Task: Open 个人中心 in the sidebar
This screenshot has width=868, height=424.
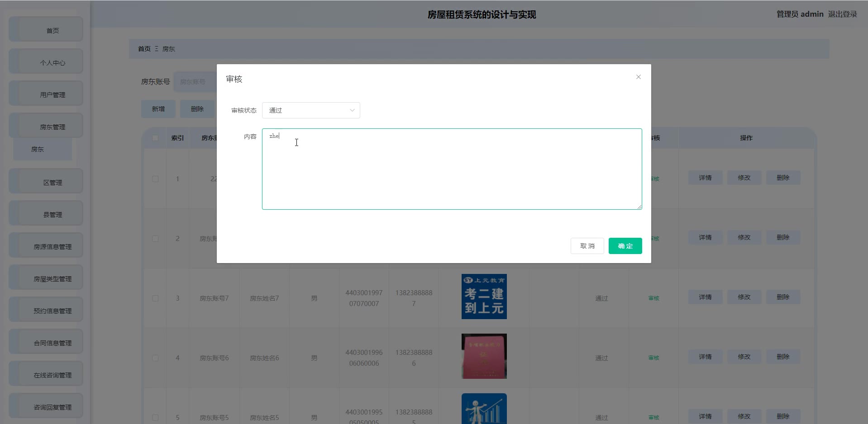Action: point(46,62)
